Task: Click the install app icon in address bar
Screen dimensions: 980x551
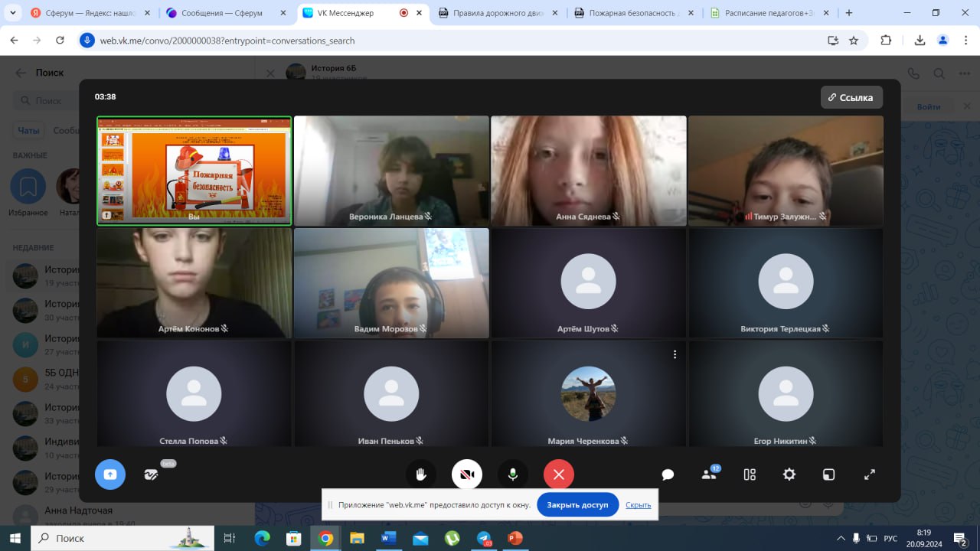Action: (833, 41)
